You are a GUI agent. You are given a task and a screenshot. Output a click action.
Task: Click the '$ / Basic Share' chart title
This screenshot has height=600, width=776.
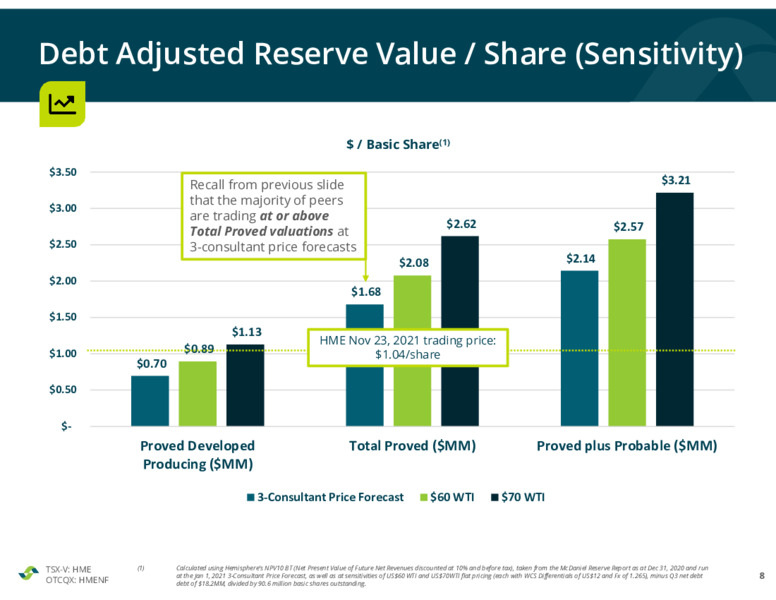pos(398,144)
